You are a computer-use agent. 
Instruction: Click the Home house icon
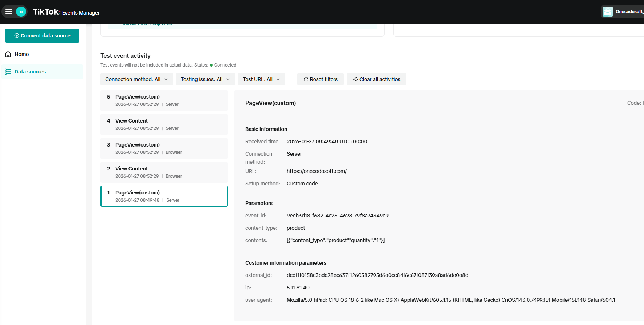[8, 54]
